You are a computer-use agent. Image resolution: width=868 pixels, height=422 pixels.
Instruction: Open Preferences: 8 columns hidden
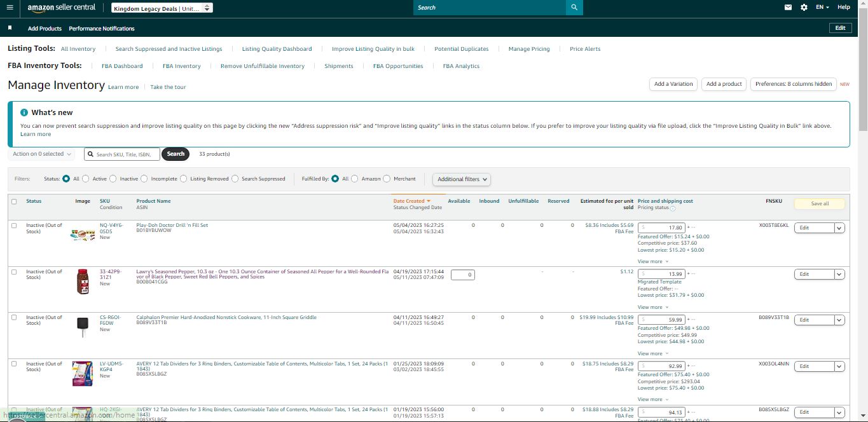[794, 84]
